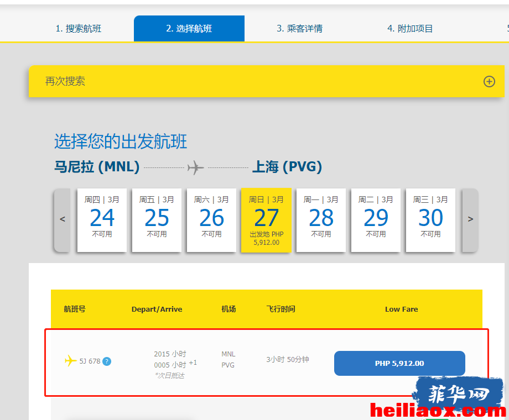Pick Saturday March 26 date card
Screen dimensions: 509x420
[212, 220]
